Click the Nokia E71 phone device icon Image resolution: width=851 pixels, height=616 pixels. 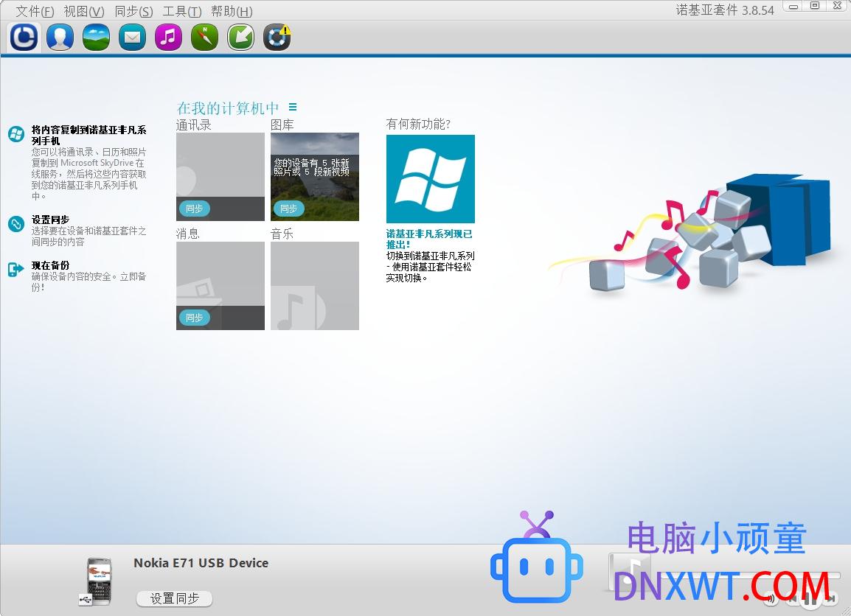[97, 581]
